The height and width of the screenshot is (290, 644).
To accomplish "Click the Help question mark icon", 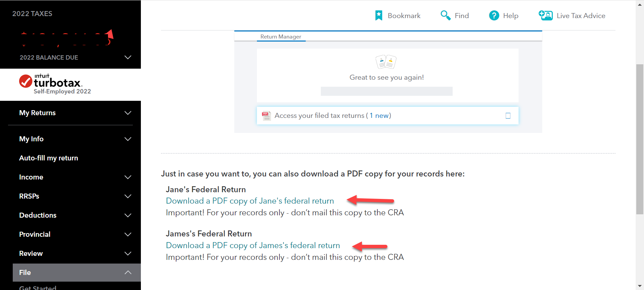I will 494,15.
